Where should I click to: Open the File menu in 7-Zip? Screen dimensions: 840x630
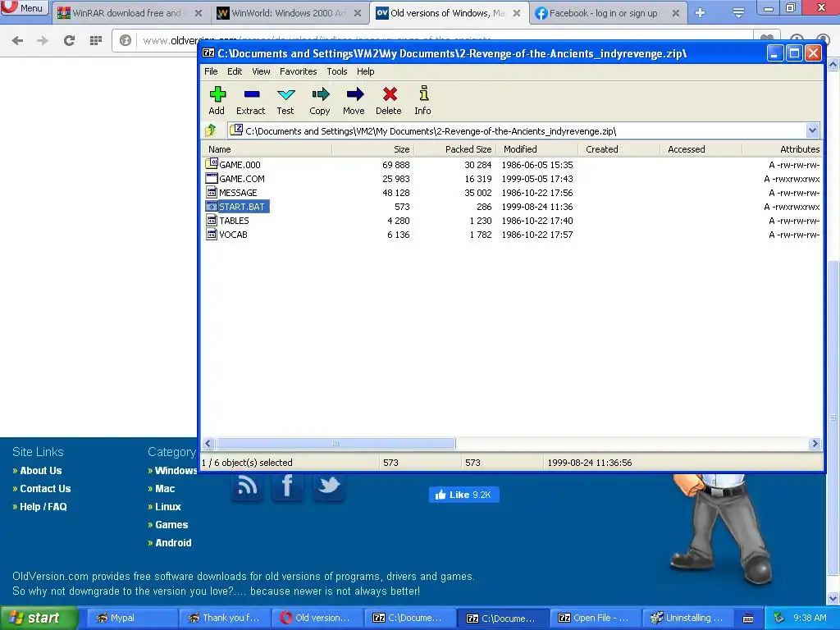211,71
